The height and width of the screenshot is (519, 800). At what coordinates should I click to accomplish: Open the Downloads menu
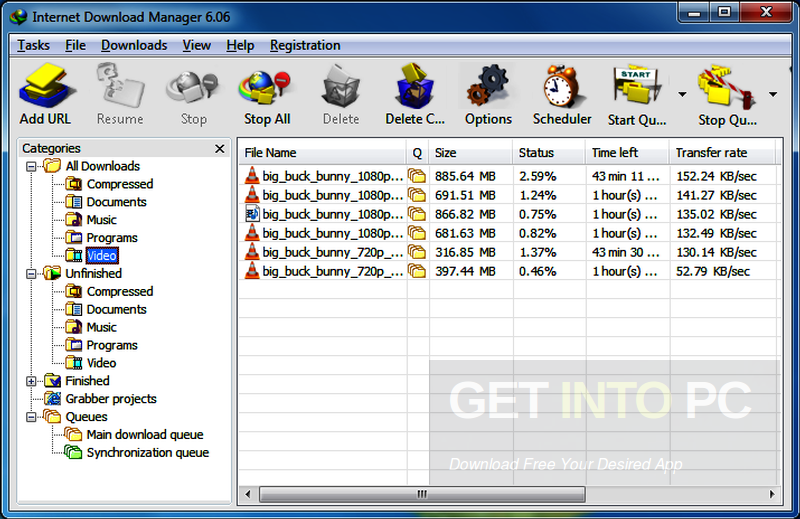pyautogui.click(x=134, y=45)
